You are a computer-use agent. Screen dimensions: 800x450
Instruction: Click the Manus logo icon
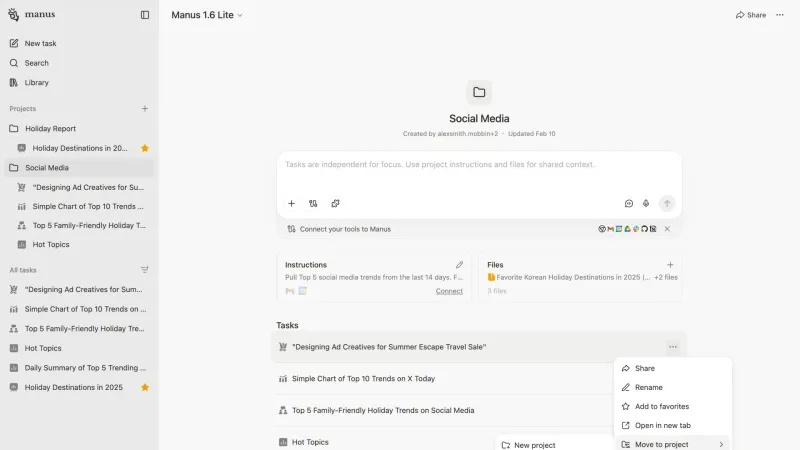coord(14,15)
